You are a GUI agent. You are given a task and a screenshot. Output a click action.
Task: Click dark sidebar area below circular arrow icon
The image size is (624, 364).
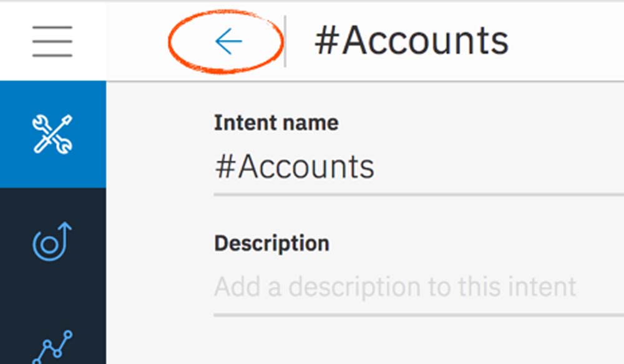(52, 293)
